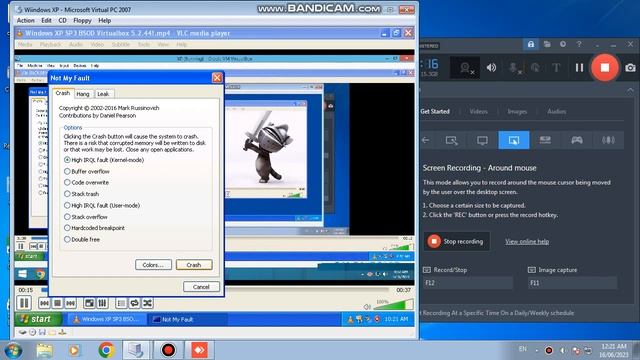Screen dimensions: 640x360
Task: Toggle the Bandicam mouse cursor effects icon
Action: coord(536,68)
